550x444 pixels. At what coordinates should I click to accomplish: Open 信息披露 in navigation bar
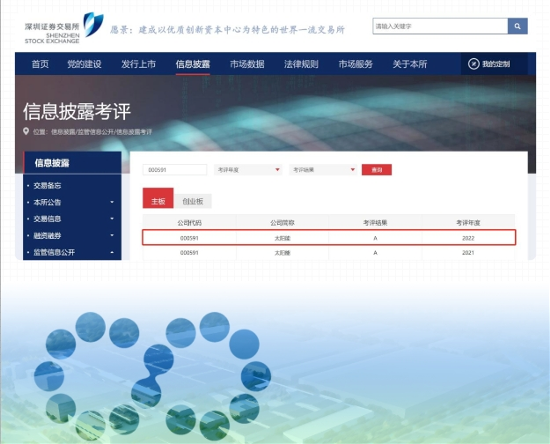coord(193,64)
